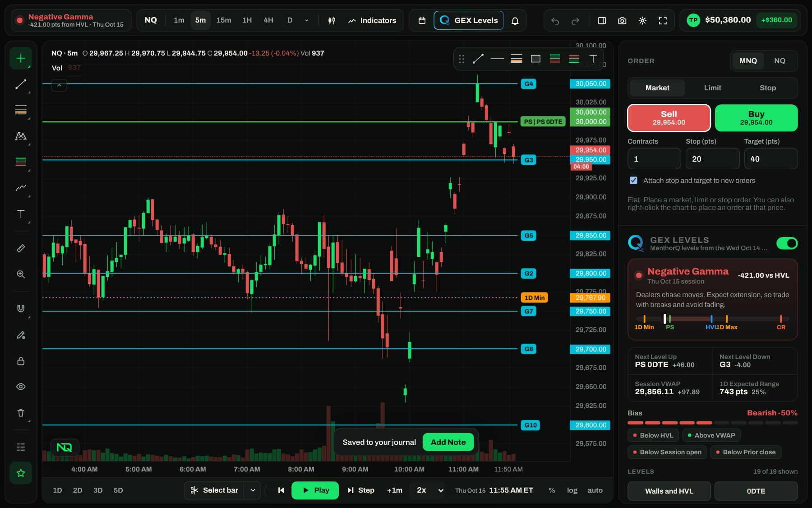
Task: Toggle the side panel layout icon
Action: [x=602, y=20]
